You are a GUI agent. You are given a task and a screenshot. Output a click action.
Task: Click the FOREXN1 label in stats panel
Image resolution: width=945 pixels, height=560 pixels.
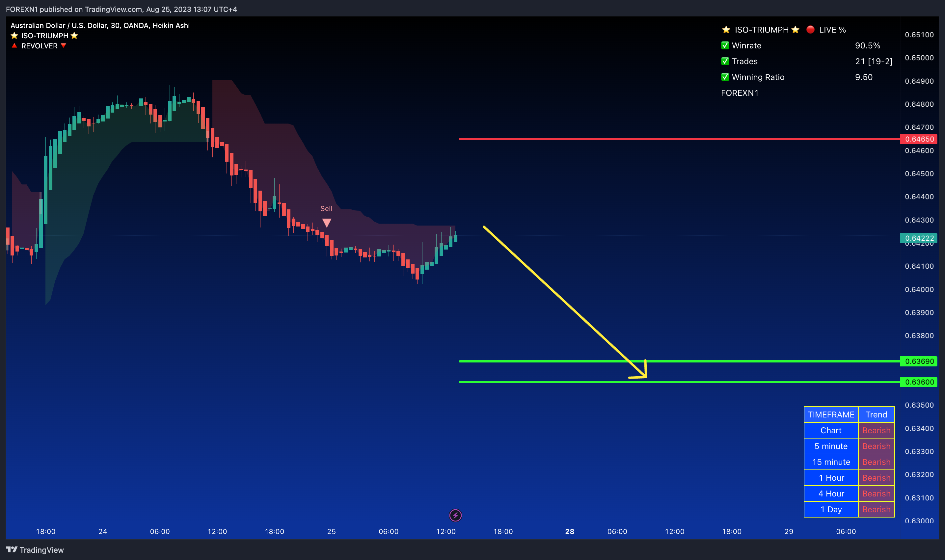tap(739, 93)
